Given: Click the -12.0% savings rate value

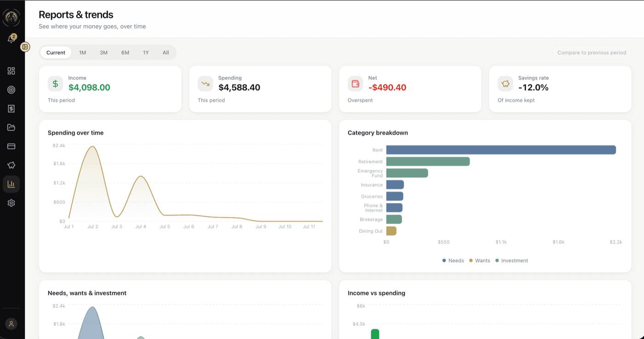Looking at the screenshot, I should (x=533, y=88).
